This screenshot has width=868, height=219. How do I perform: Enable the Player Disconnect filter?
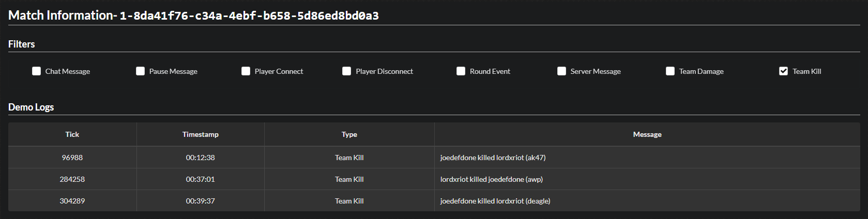click(x=347, y=71)
